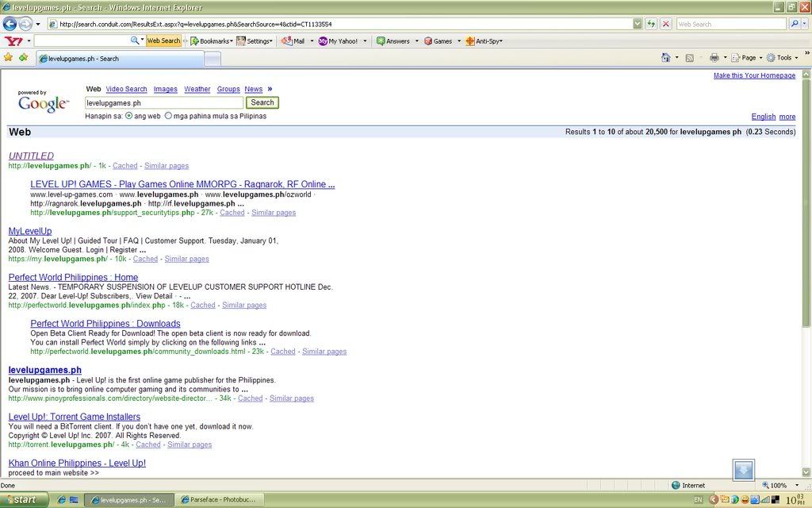The width and height of the screenshot is (812, 508).
Task: Open the MyLevelUp search result link
Action: [30, 231]
